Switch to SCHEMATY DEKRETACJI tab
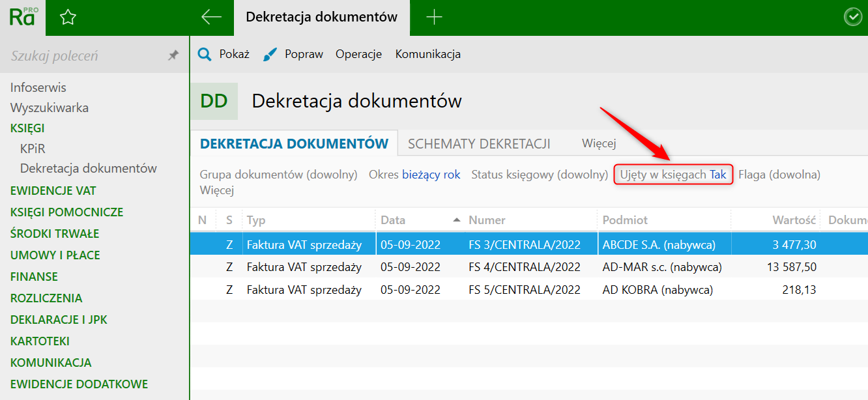The height and width of the screenshot is (400, 868). [x=479, y=143]
